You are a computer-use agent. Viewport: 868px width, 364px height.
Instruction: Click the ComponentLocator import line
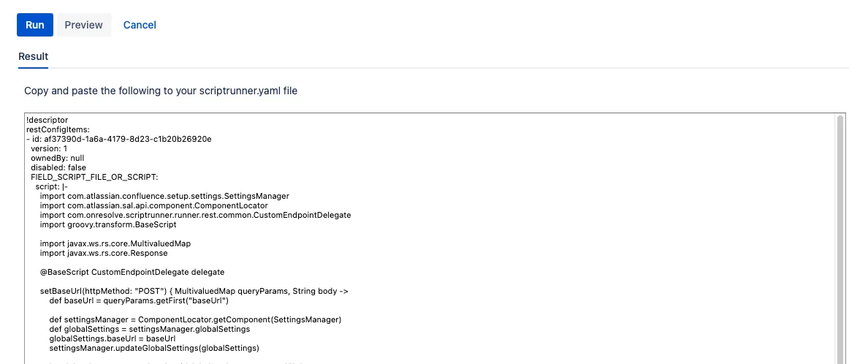coord(154,205)
